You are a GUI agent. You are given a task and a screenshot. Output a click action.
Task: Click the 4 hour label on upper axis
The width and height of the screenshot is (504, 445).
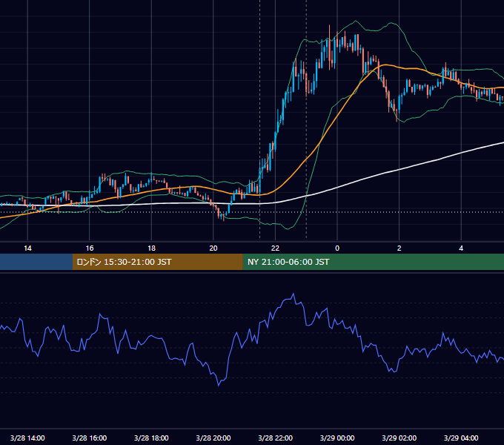point(461,248)
